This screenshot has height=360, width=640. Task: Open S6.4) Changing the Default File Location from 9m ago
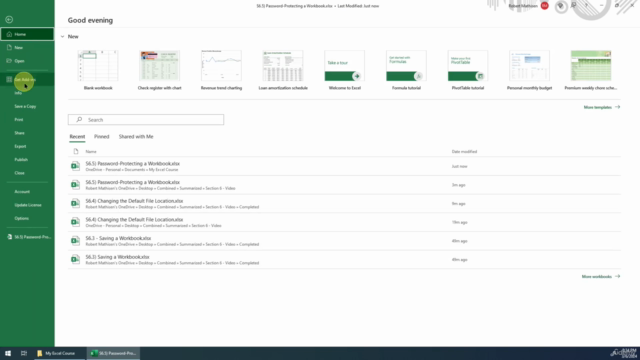click(344, 204)
